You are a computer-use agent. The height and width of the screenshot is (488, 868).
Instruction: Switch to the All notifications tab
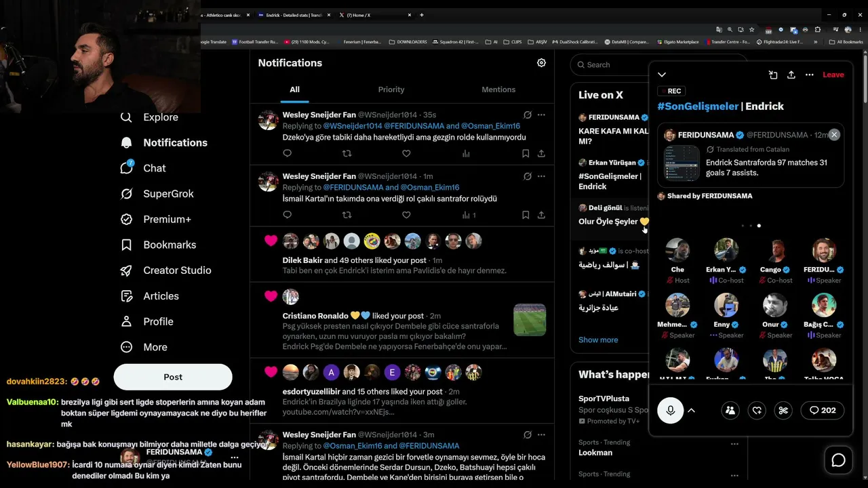click(x=294, y=89)
